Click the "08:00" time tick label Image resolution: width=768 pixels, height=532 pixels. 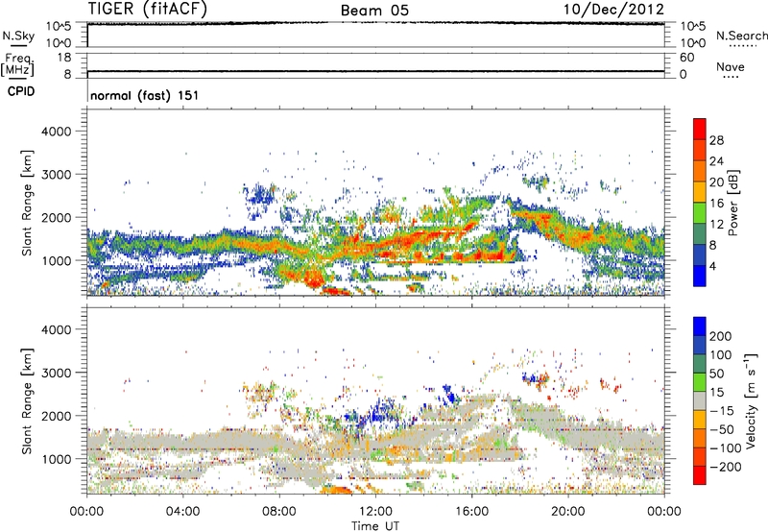click(278, 512)
